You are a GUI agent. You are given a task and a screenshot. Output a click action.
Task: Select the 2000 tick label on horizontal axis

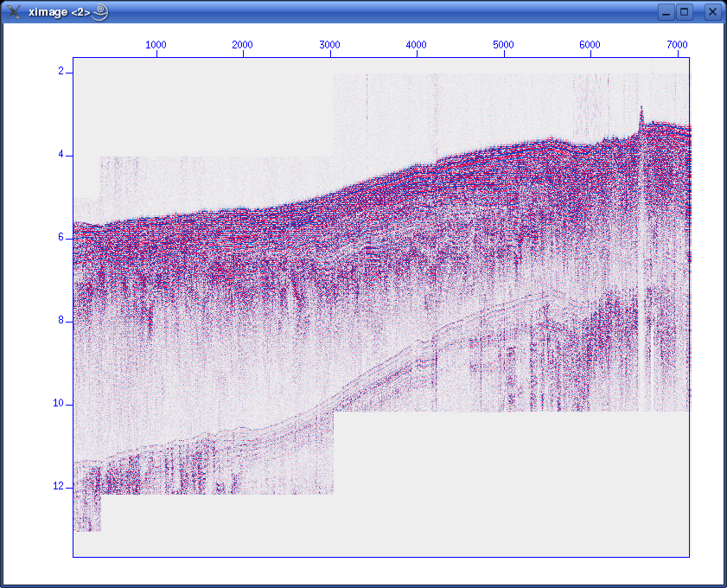(x=243, y=44)
